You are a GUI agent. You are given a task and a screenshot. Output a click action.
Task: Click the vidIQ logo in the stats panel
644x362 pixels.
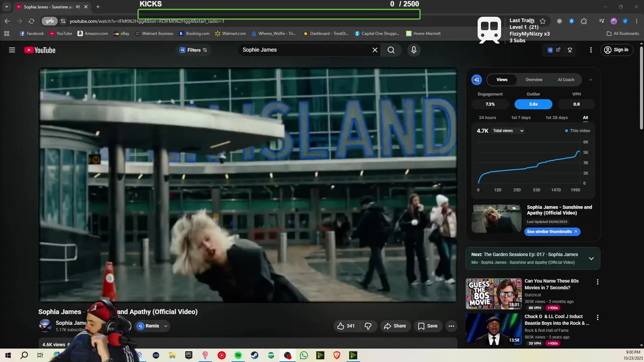click(x=476, y=79)
